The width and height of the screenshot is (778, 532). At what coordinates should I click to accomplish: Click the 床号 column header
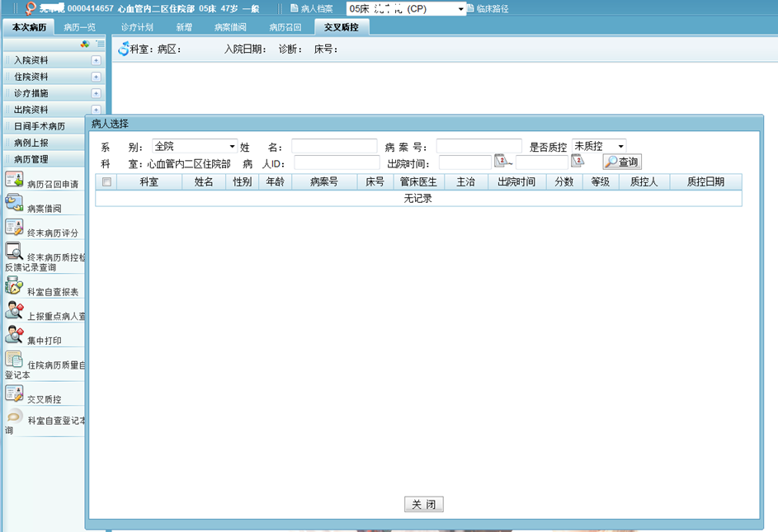[375, 181]
